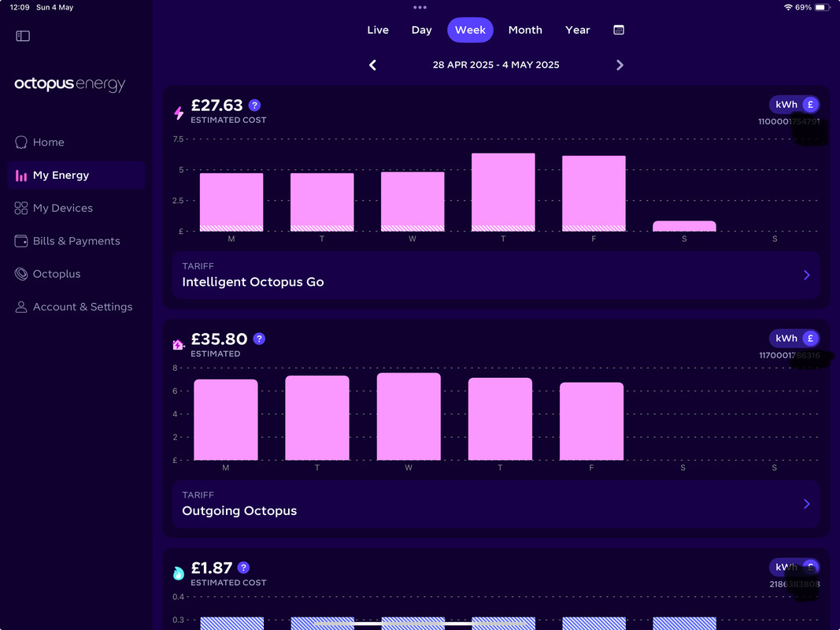
Task: Switch export chart to £ view
Action: click(810, 338)
